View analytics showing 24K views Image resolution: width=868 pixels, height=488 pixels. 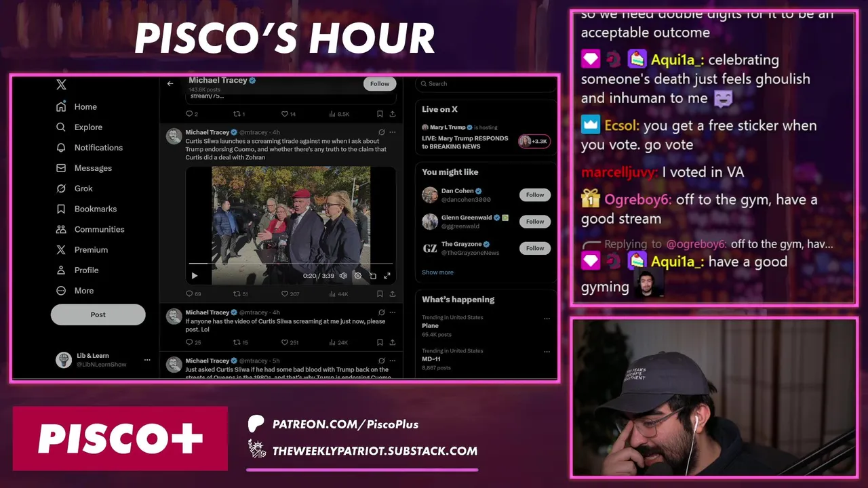coord(339,342)
